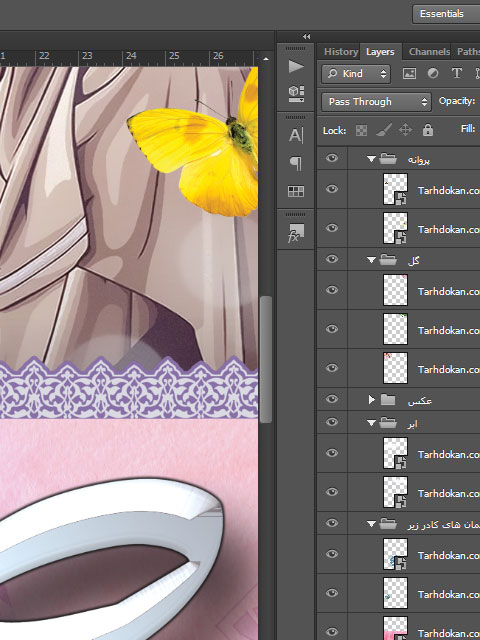Viewport: 480px width, 640px height.
Task: Open the 3D panel cube icon
Action: coord(296,93)
